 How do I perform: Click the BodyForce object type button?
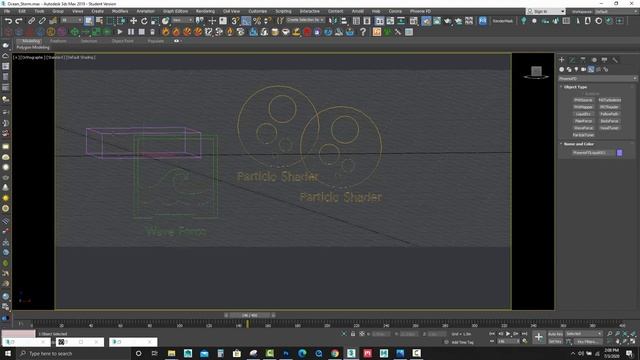click(x=610, y=121)
